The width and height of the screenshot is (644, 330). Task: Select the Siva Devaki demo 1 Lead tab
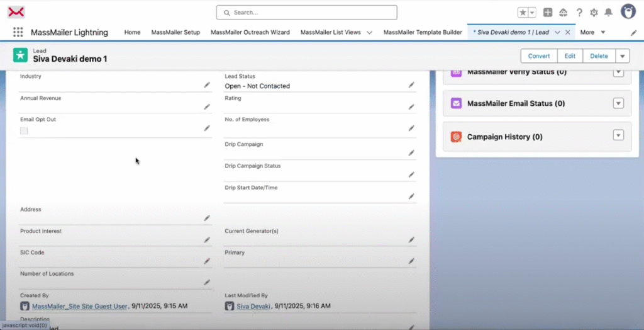[x=511, y=32]
